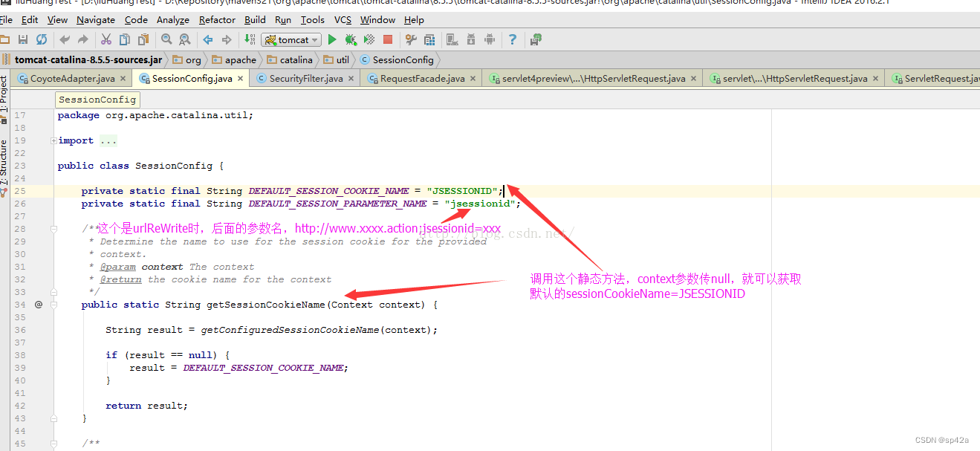Navigate Back with blue left arrow
980x451 pixels.
(x=208, y=39)
